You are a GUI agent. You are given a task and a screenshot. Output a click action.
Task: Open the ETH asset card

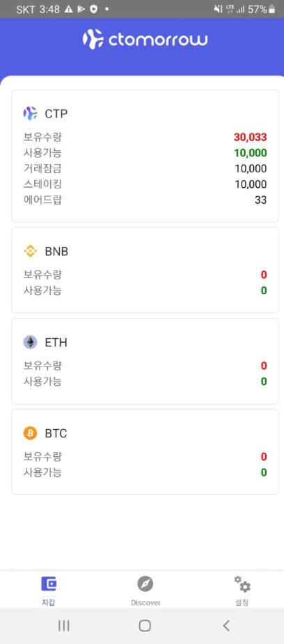[145, 362]
